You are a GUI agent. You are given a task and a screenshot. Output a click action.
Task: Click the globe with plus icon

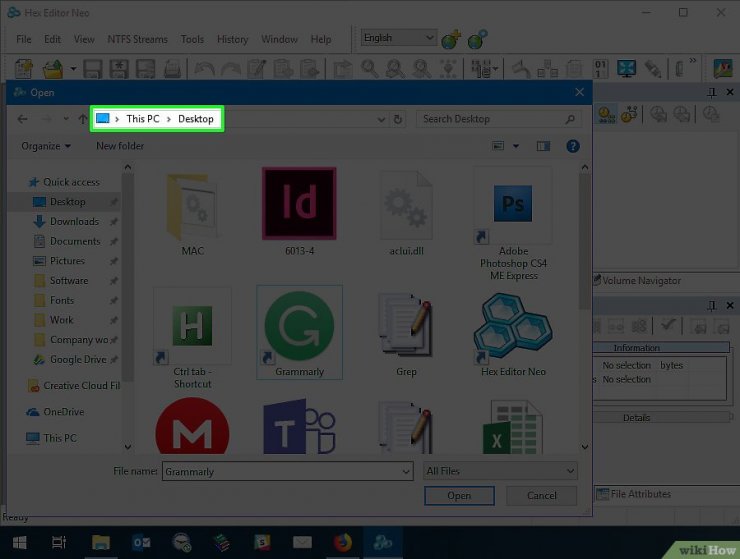(x=452, y=40)
